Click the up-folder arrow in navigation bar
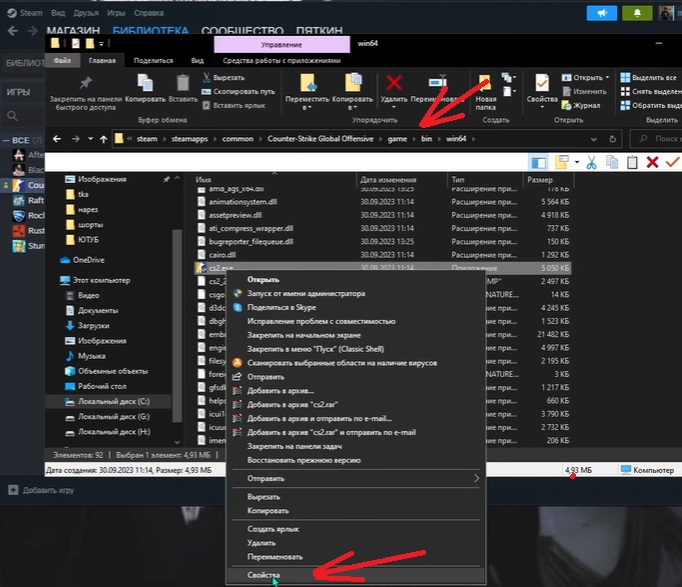 click(x=103, y=139)
